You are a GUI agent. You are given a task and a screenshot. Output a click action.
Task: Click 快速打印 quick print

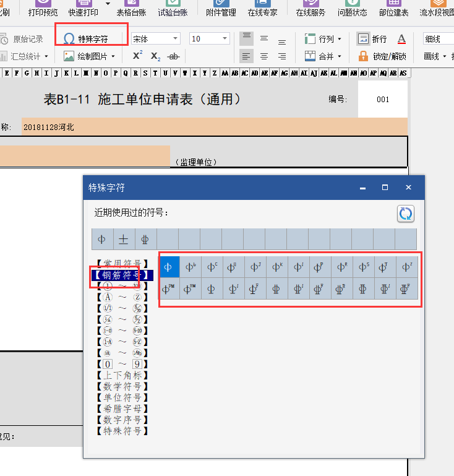(x=84, y=9)
